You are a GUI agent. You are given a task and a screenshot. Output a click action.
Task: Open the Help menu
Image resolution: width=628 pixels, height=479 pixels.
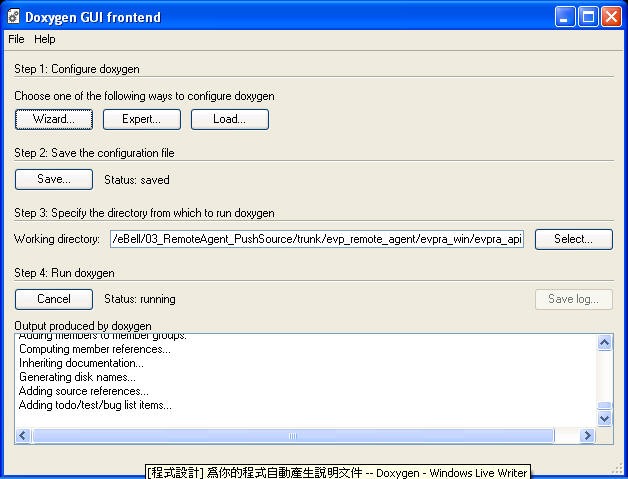coord(44,39)
